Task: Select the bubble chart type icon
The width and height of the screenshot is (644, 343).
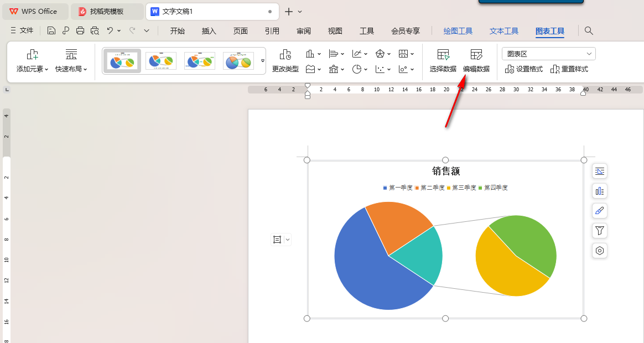Action: click(x=403, y=69)
